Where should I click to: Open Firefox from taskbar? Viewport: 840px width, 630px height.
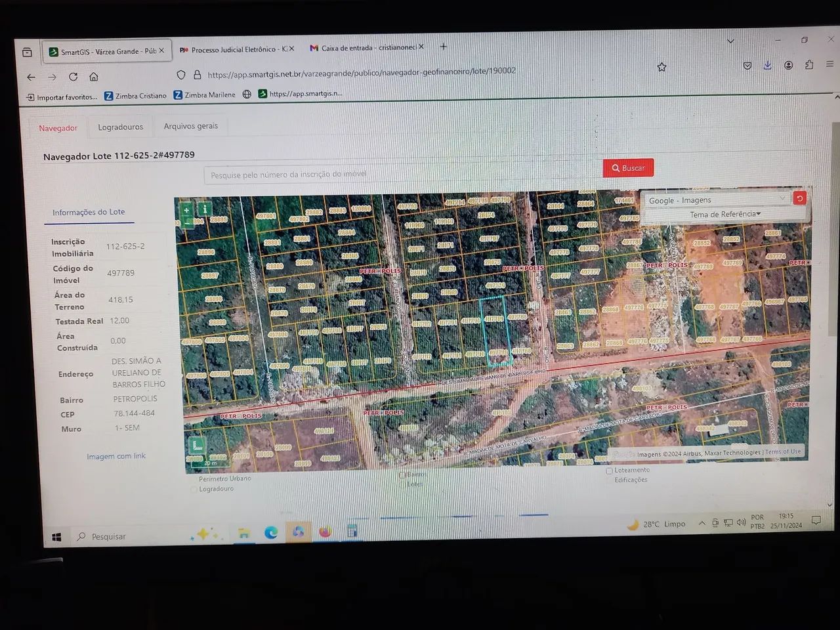(325, 532)
